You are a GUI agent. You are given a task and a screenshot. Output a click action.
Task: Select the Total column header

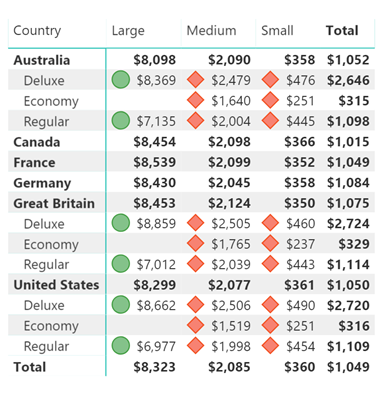(342, 31)
